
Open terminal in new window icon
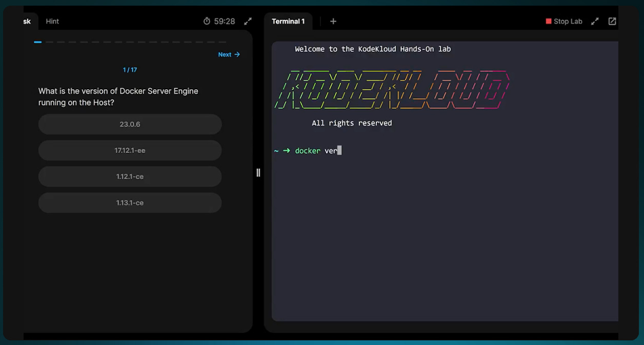coord(612,21)
